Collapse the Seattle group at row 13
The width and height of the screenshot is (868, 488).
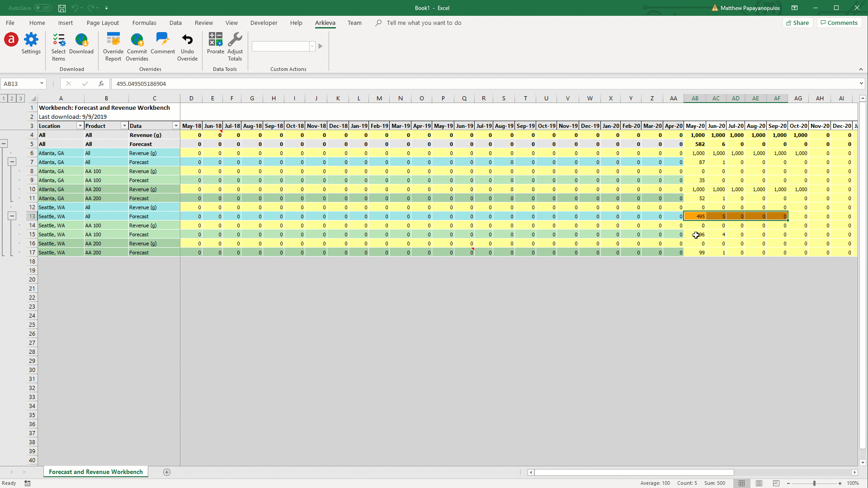point(12,216)
